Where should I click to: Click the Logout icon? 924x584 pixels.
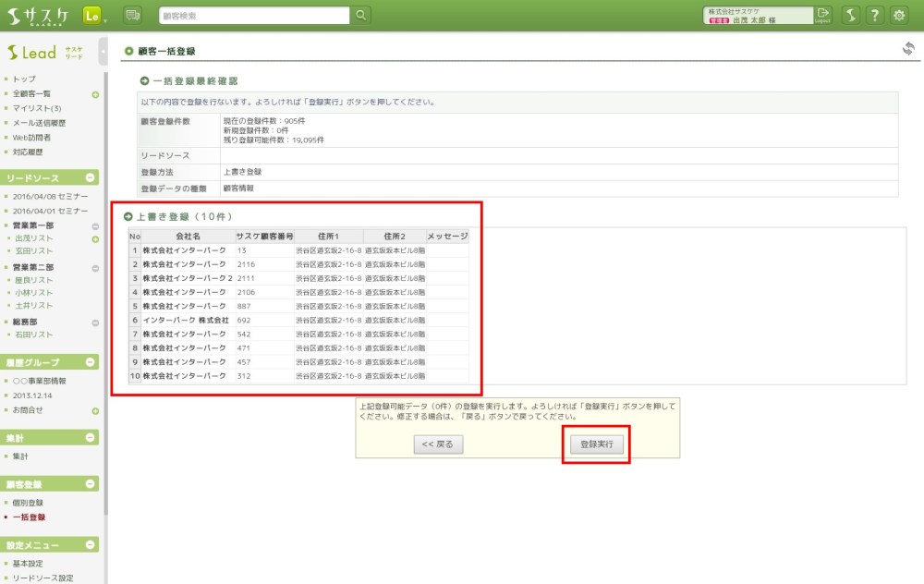pos(823,15)
